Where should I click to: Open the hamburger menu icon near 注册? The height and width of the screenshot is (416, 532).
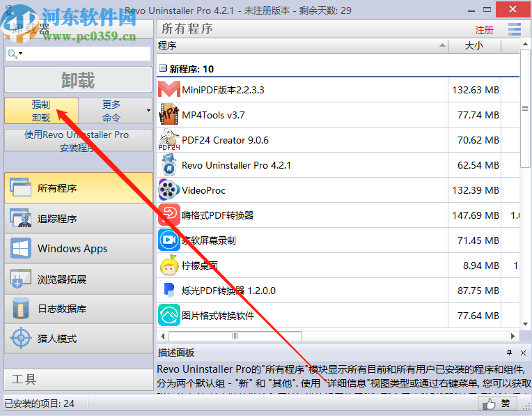click(515, 29)
